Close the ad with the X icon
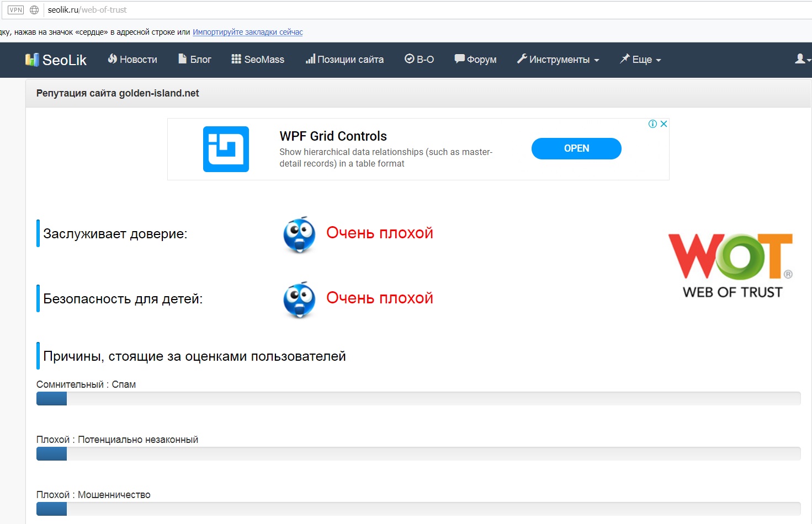Screen dimensions: 812x524 point(664,124)
